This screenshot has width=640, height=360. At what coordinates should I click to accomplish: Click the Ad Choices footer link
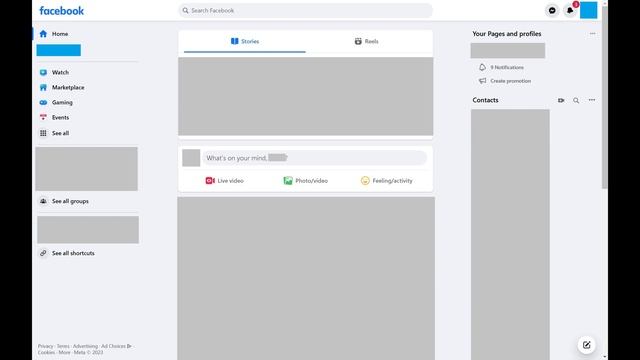tap(116, 346)
